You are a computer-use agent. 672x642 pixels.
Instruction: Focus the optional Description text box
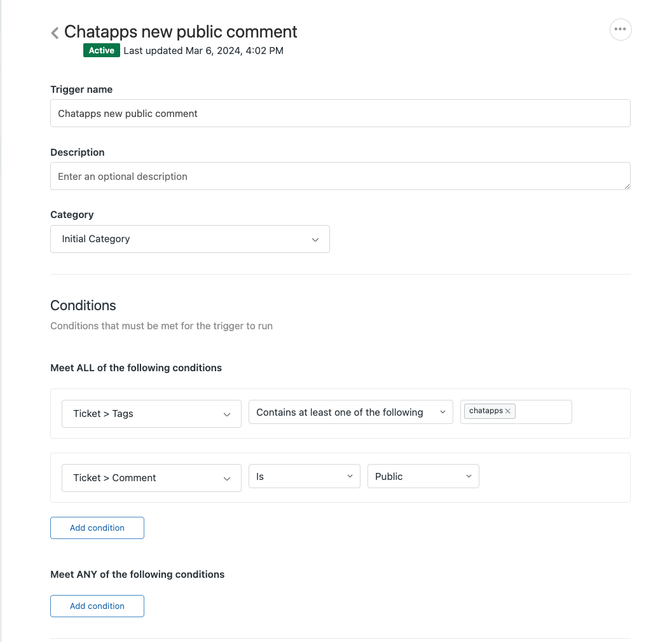click(340, 177)
